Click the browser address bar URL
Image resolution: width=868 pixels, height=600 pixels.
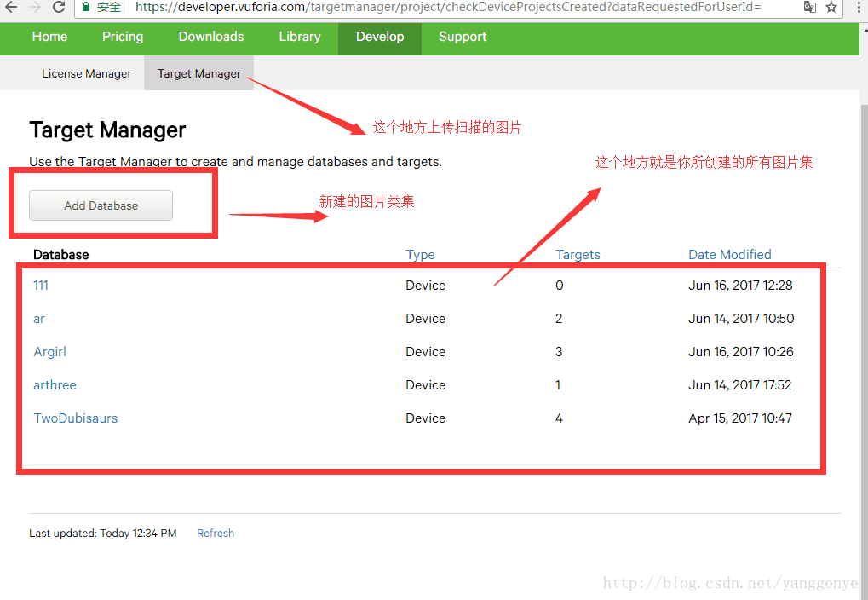448,7
